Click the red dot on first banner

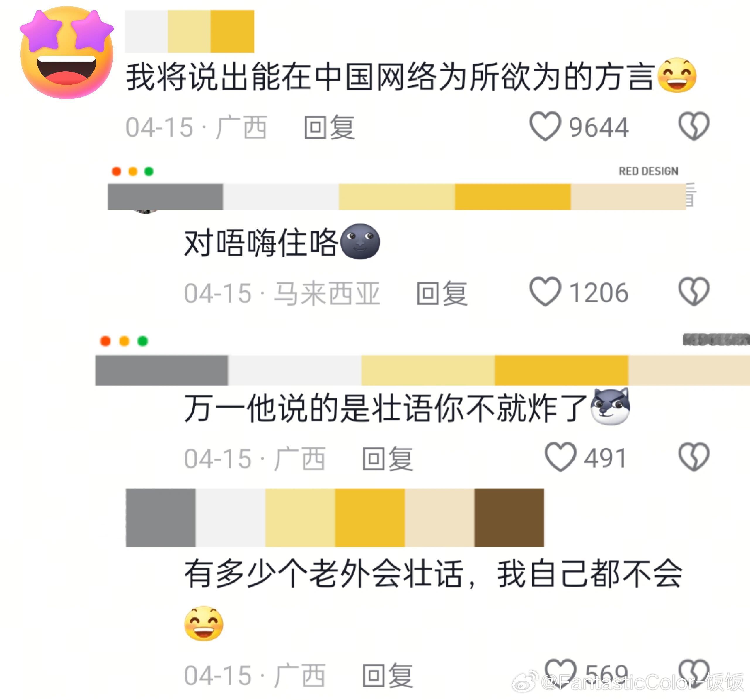coord(117,171)
